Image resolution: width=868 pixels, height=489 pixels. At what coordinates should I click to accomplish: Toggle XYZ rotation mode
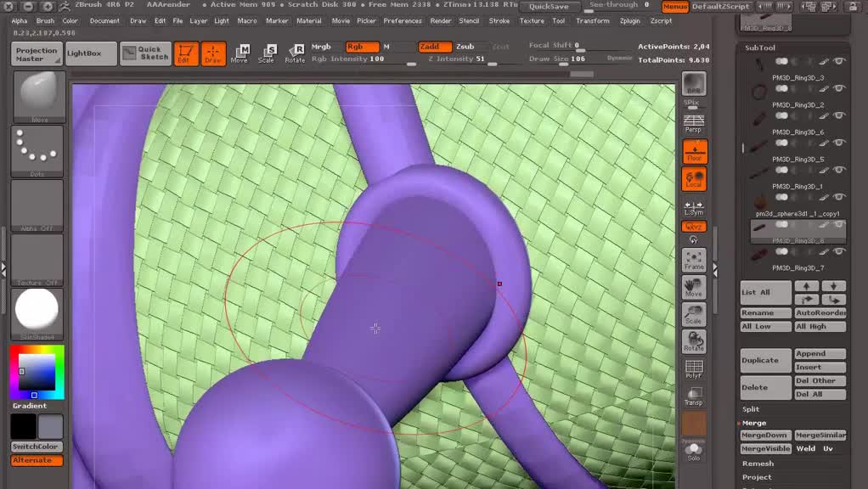point(694,227)
